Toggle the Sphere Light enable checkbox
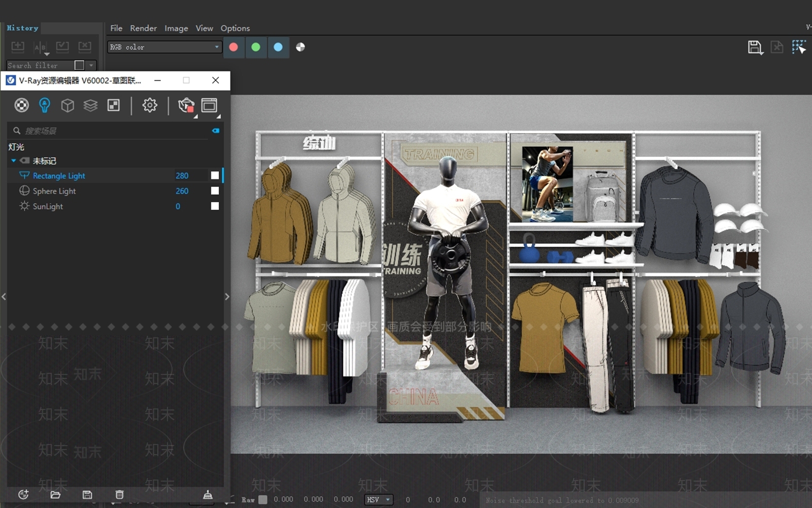812x508 pixels. click(215, 190)
